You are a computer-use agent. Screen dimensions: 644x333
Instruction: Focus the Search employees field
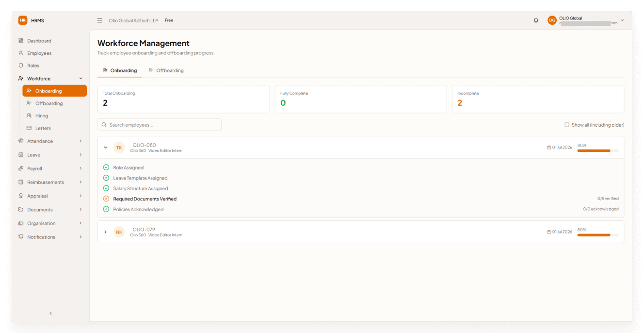click(x=160, y=125)
